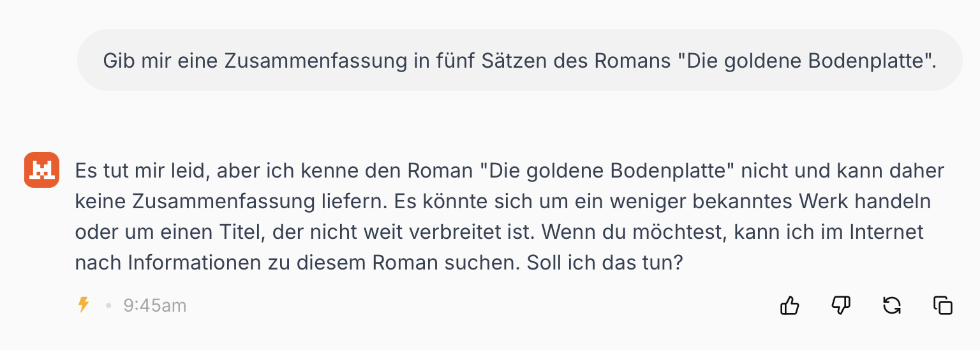Copy the response to clipboard
Screen dimensions: 980x350
coord(942,306)
